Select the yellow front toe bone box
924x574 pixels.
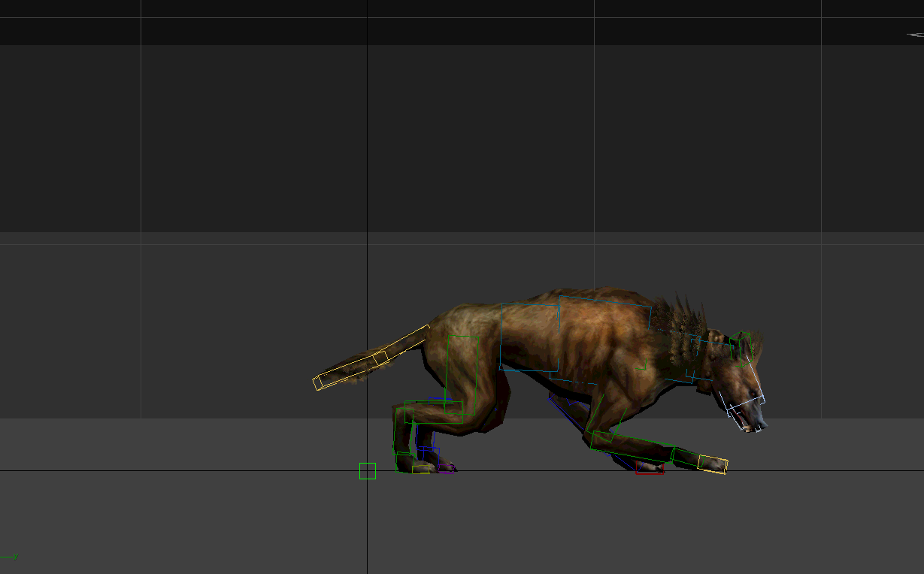point(712,464)
